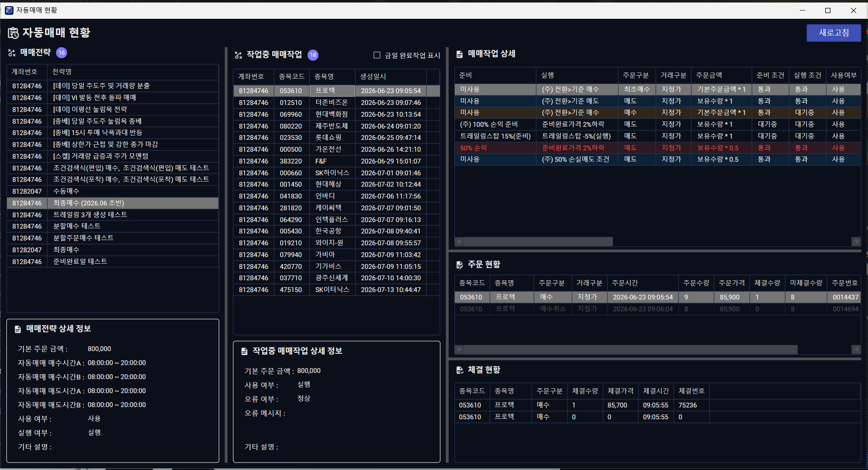
Task: Click the 매매전략 section icon
Action: [x=12, y=52]
